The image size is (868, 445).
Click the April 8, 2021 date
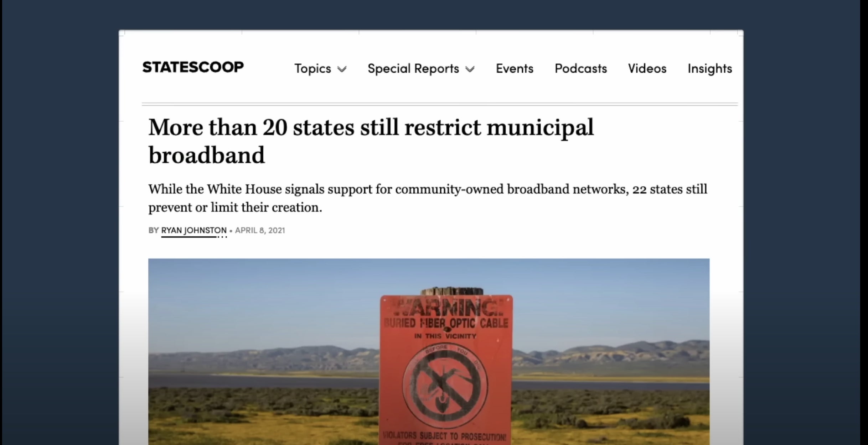260,230
